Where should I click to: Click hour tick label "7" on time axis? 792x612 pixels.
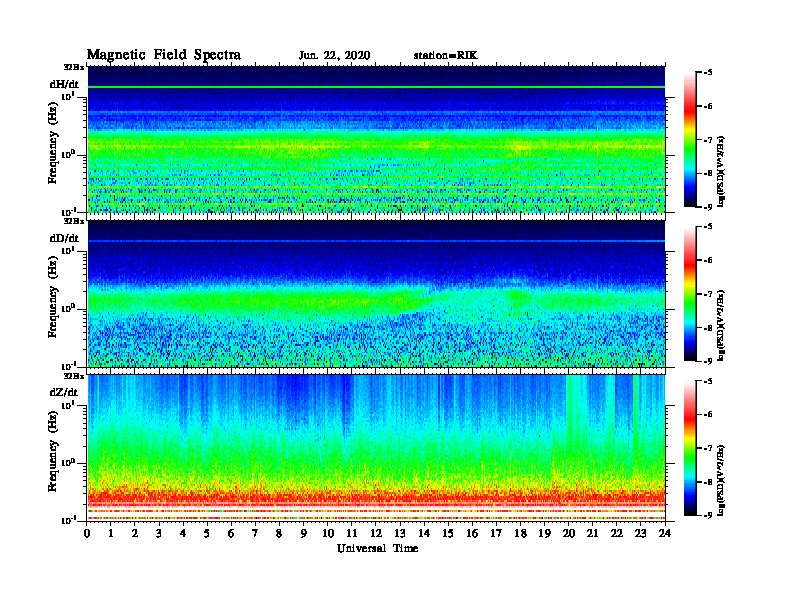coord(255,533)
